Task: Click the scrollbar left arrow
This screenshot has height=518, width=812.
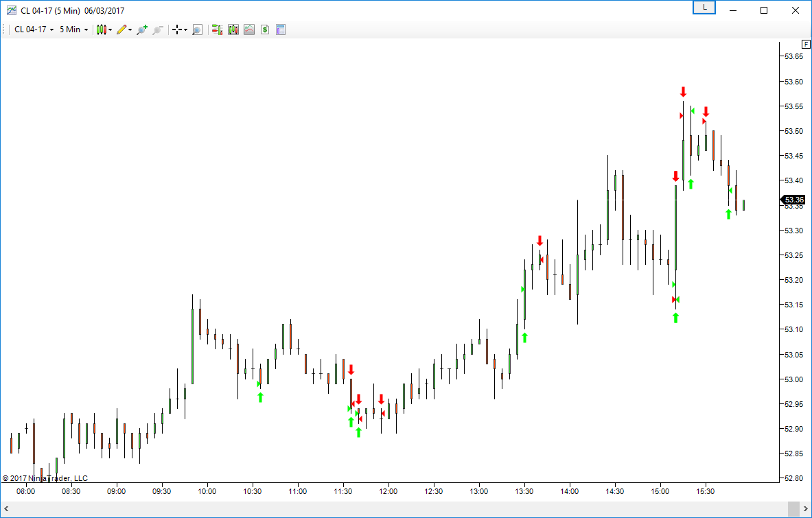Action: (6, 509)
